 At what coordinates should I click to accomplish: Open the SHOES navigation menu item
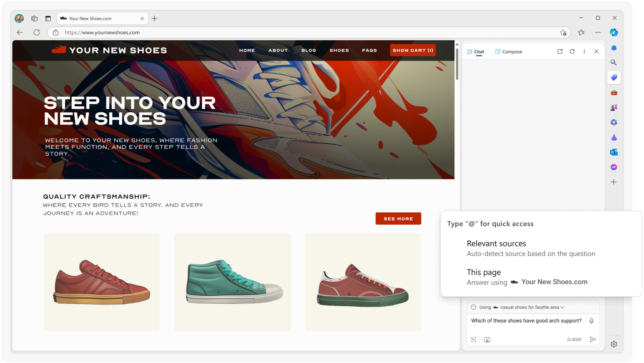339,50
